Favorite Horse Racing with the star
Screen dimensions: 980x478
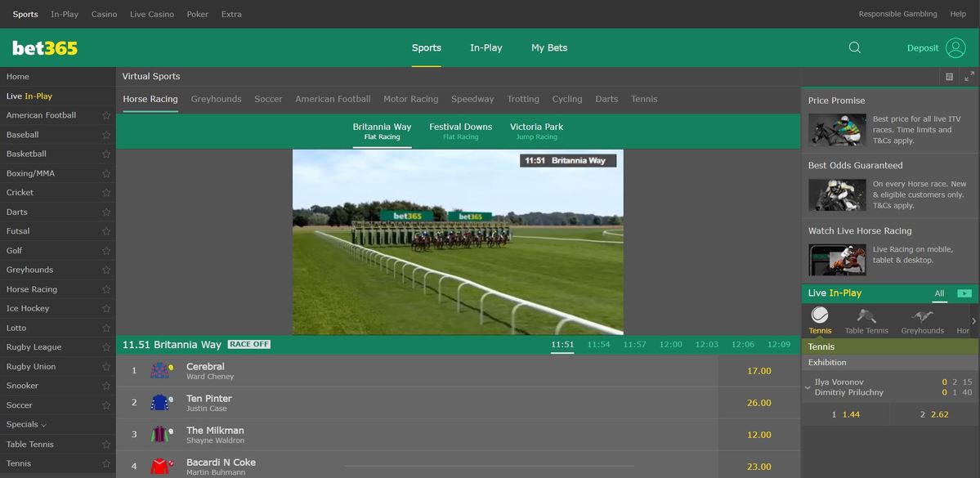pyautogui.click(x=106, y=289)
